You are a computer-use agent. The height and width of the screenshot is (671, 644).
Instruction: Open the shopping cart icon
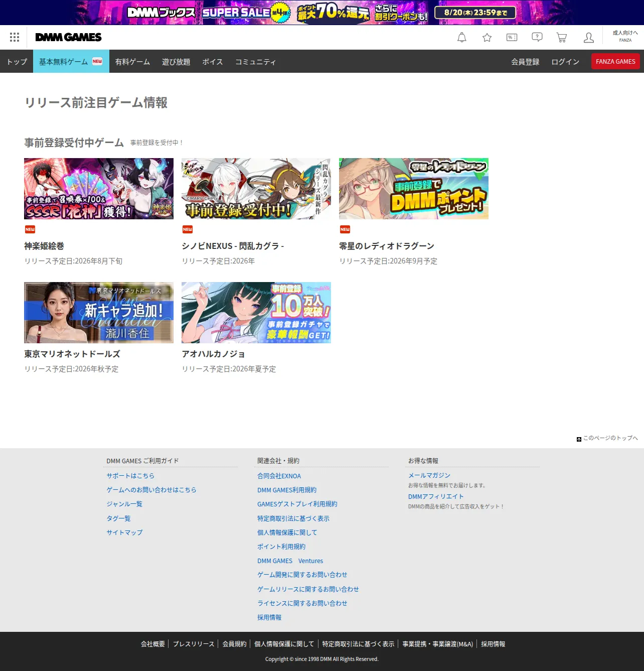click(x=562, y=37)
